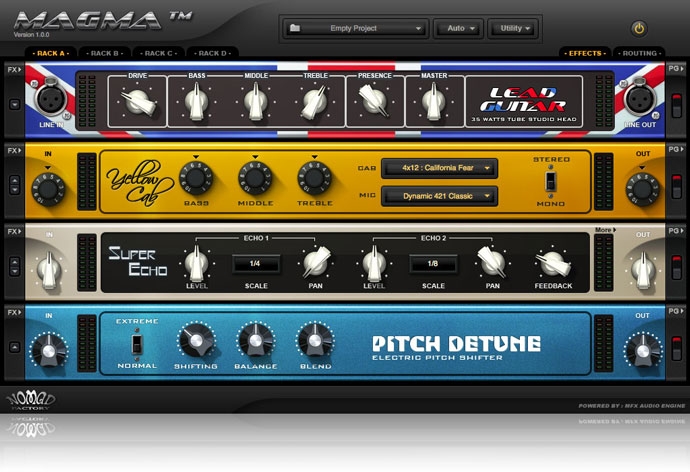Flip the Extreme/Normal switch on Pitch Detune
The height and width of the screenshot is (472, 690).
(136, 345)
